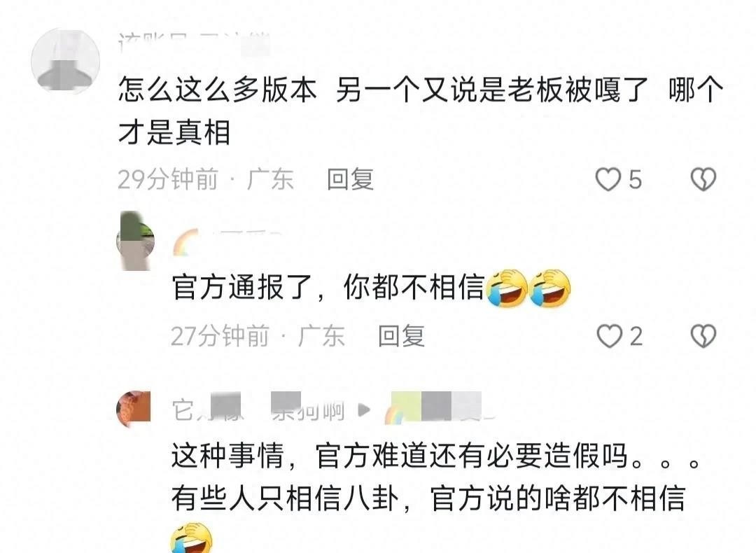Click the reply-to arrow in third comment header
756x553 pixels.
click(364, 410)
